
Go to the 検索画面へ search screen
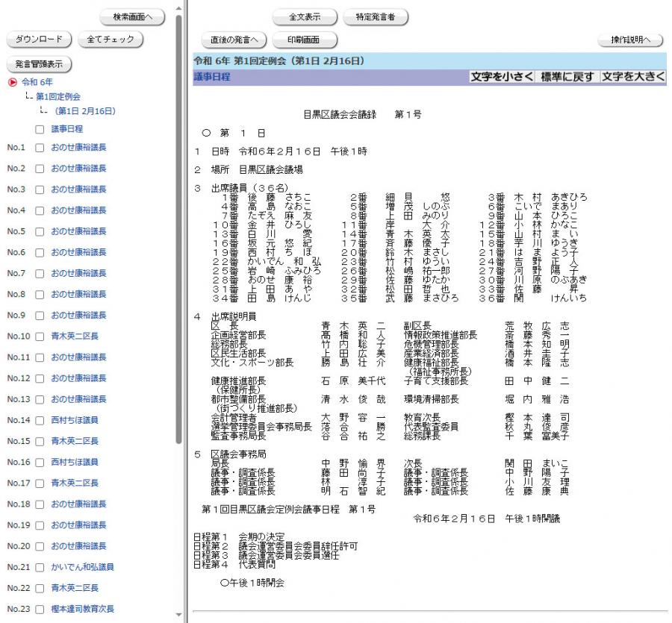point(132,16)
